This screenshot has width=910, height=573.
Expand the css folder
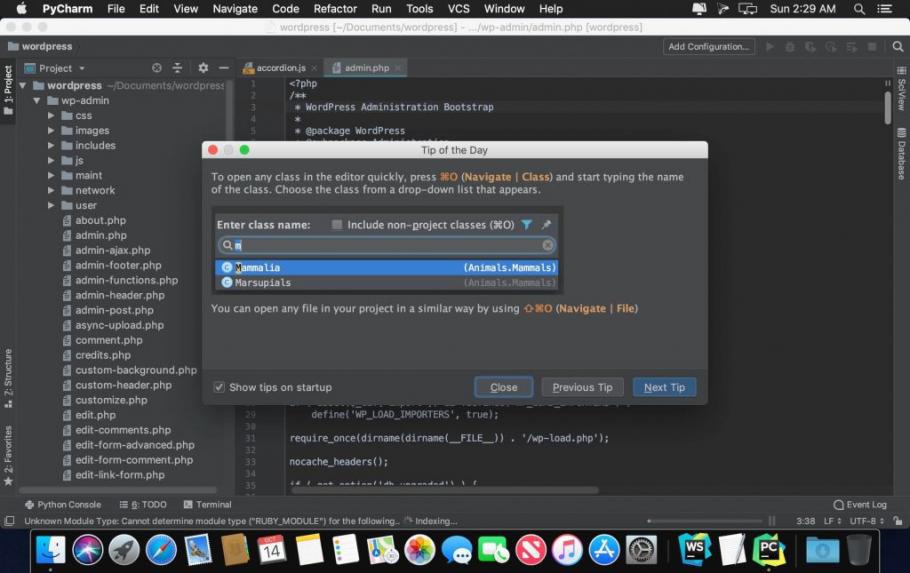pyautogui.click(x=51, y=116)
